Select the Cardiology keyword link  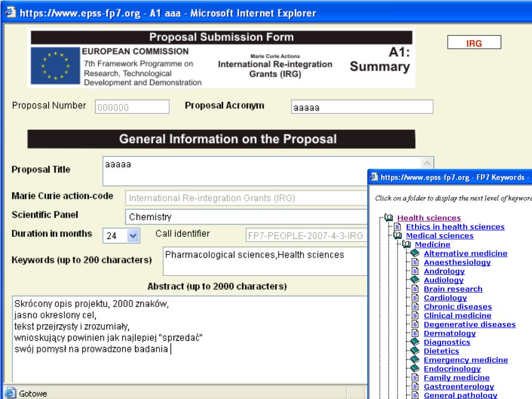445,298
